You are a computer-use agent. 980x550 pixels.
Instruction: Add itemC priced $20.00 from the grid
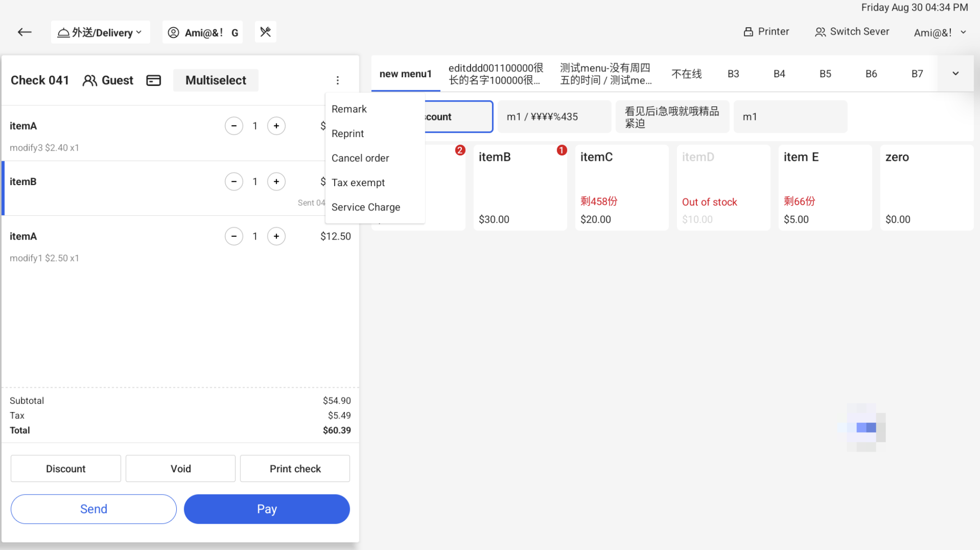pos(622,188)
